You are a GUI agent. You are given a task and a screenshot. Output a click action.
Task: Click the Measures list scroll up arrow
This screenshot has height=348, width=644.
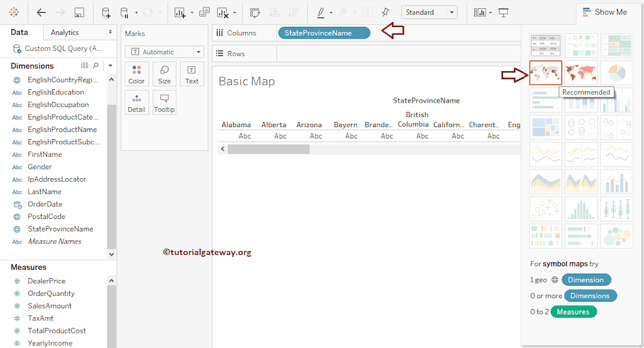(111, 280)
